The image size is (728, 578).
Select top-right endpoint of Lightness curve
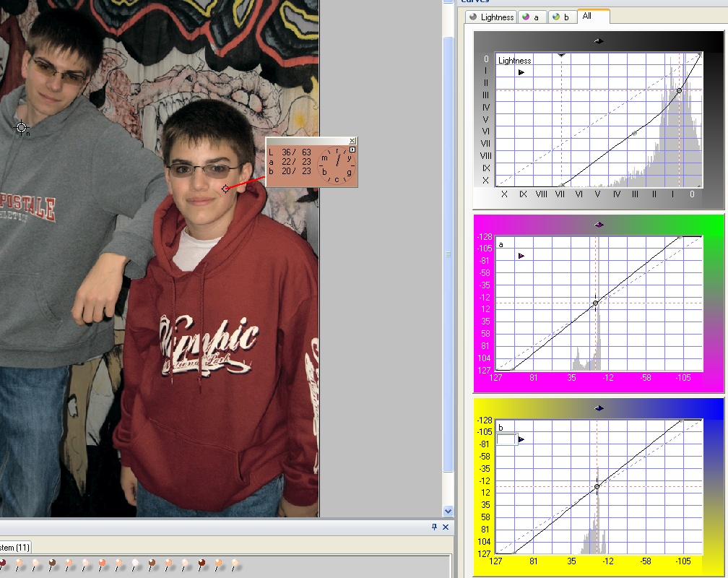click(699, 56)
